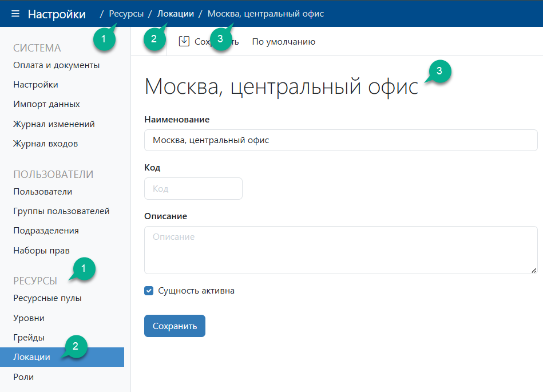The image size is (543, 392).
Task: Focus the 'Наименование' text field
Action: tap(340, 140)
